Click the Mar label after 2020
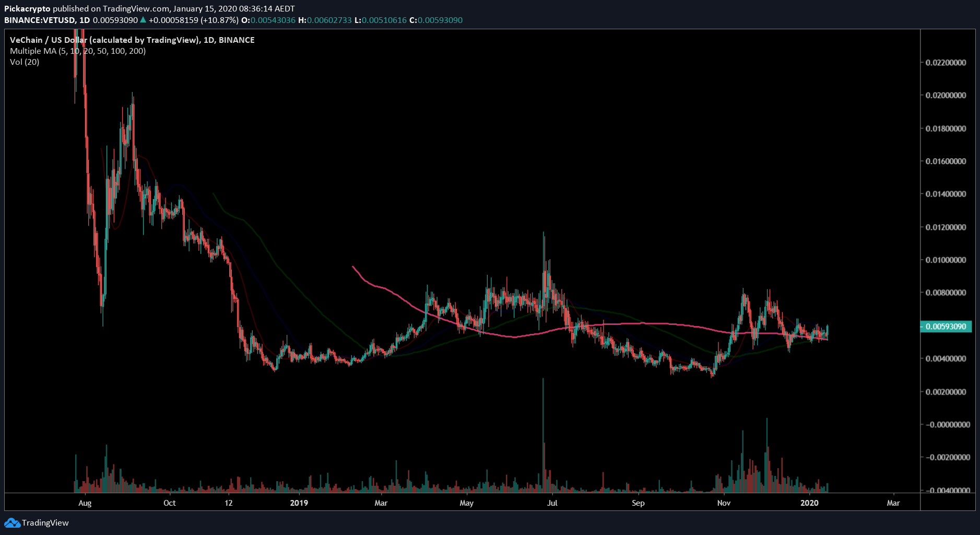Image resolution: width=980 pixels, height=535 pixels. point(893,503)
